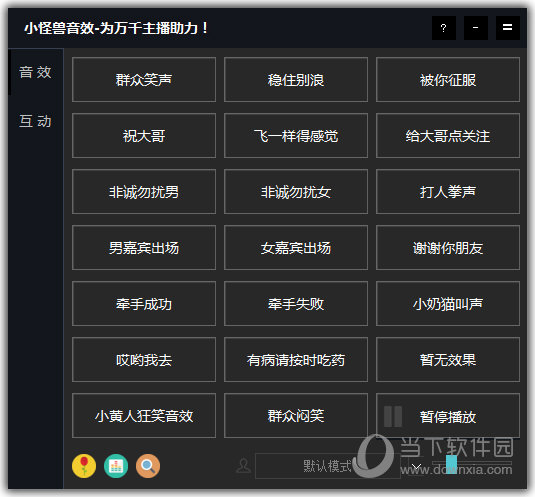This screenshot has width=535, height=497.
Task: Play the 祝大哥 sound effect
Action: 144,135
